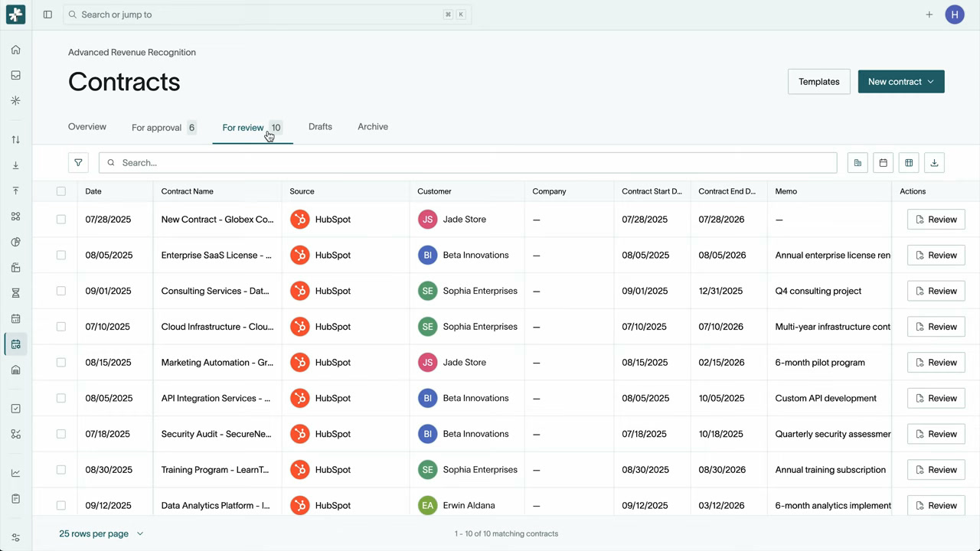This screenshot has width=980, height=551.
Task: Click the Advanced Revenue Recognition breadcrumb
Action: tap(132, 53)
